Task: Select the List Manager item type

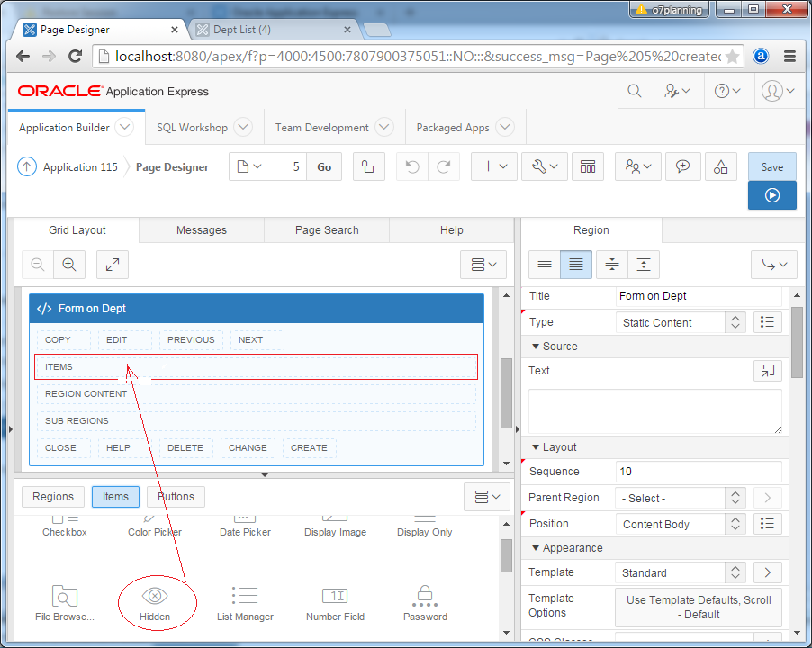Action: (245, 604)
